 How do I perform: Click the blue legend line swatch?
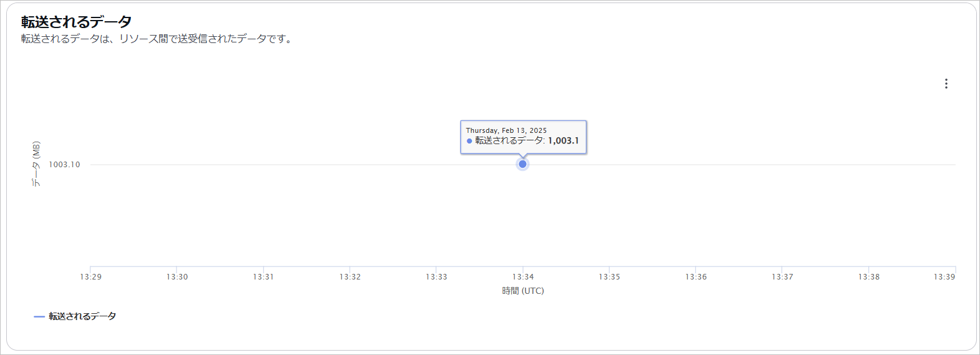tap(39, 317)
